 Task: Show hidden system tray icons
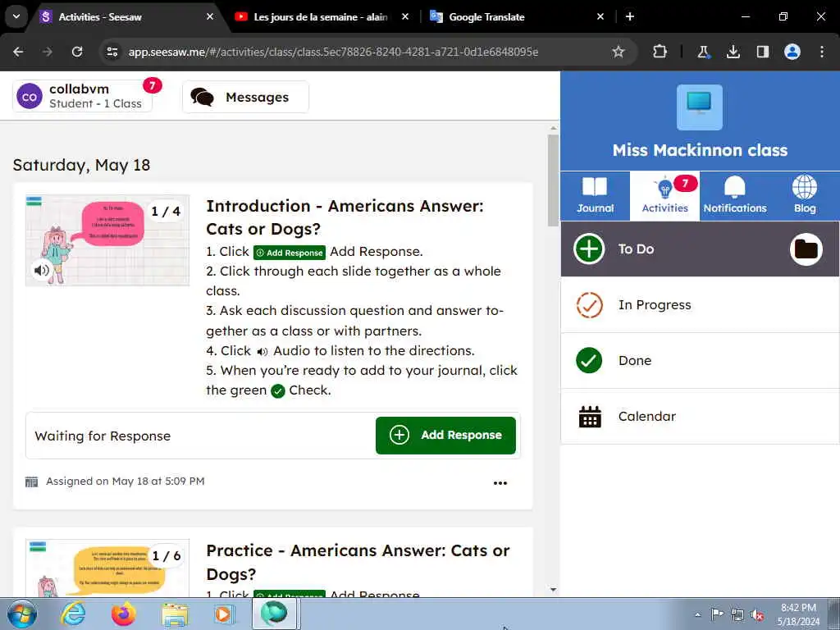[x=697, y=615]
